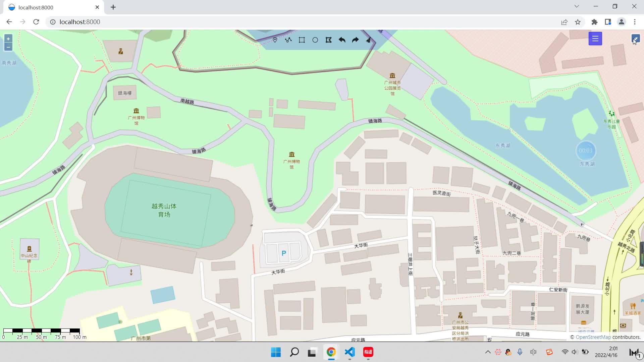The width and height of the screenshot is (644, 362).
Task: Open the browser extensions dropdown
Action: 594,22
